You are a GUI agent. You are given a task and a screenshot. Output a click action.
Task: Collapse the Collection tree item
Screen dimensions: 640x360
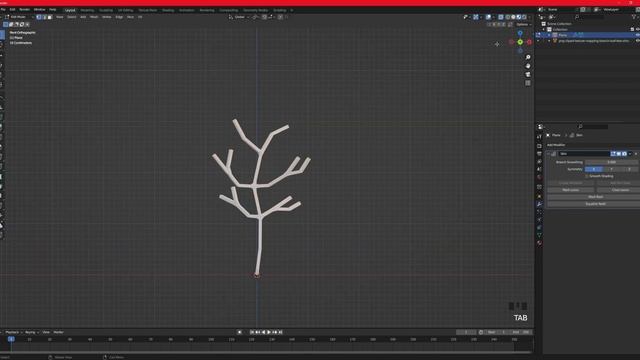pyautogui.click(x=544, y=29)
